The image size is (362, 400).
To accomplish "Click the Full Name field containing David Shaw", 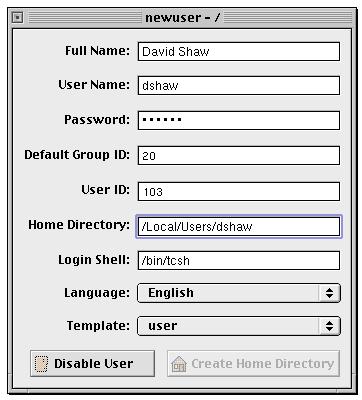I will pyautogui.click(x=239, y=51).
